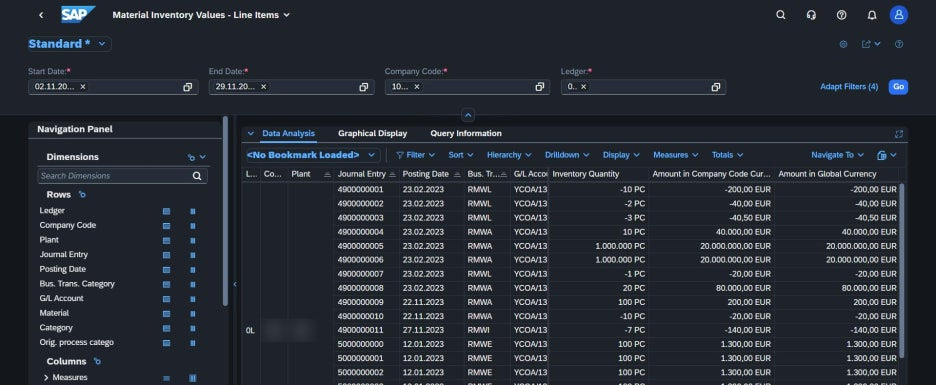Collapse the Navigation Panel with splitter arrow
Screen dimensions: 936x385
click(235, 284)
